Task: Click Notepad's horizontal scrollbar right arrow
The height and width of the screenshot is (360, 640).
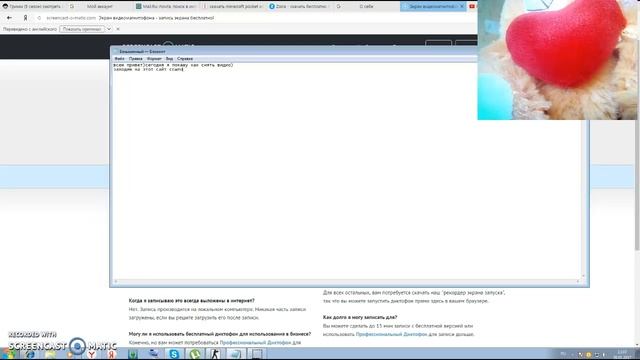Action: (578, 281)
